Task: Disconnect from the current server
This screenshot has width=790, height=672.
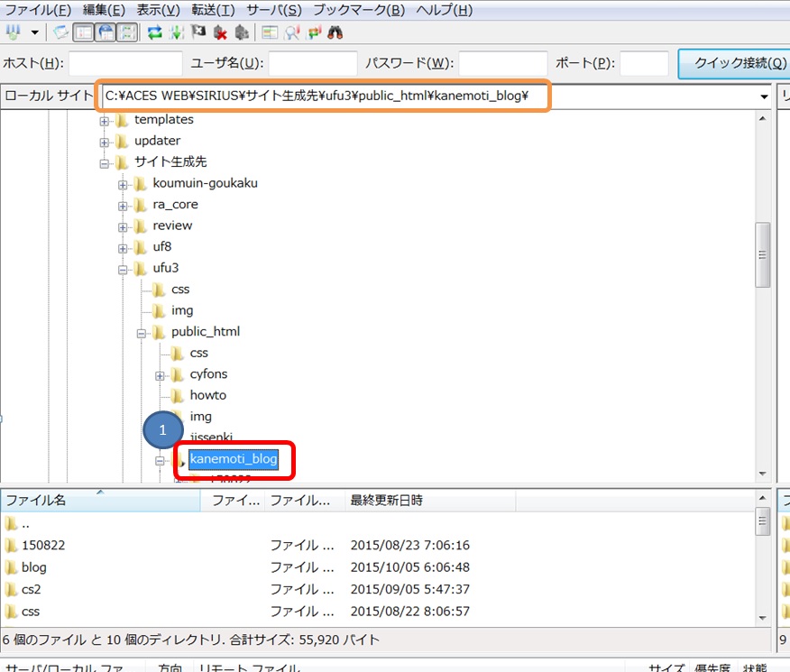Action: (x=218, y=32)
